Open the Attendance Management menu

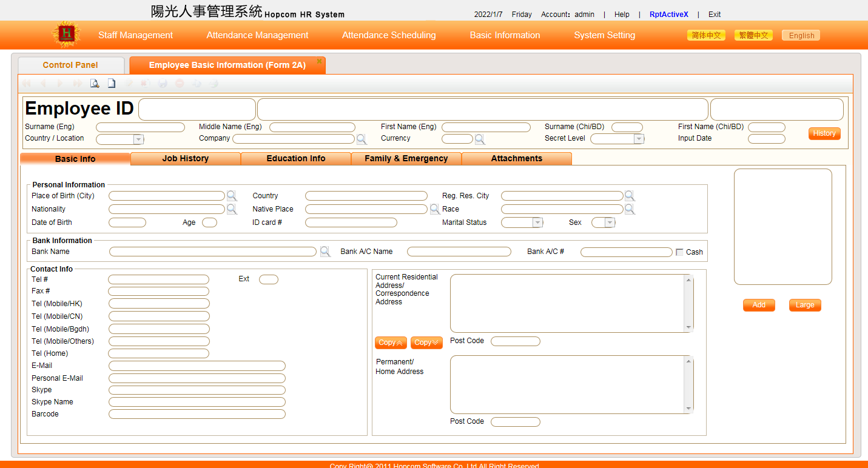[x=257, y=35]
